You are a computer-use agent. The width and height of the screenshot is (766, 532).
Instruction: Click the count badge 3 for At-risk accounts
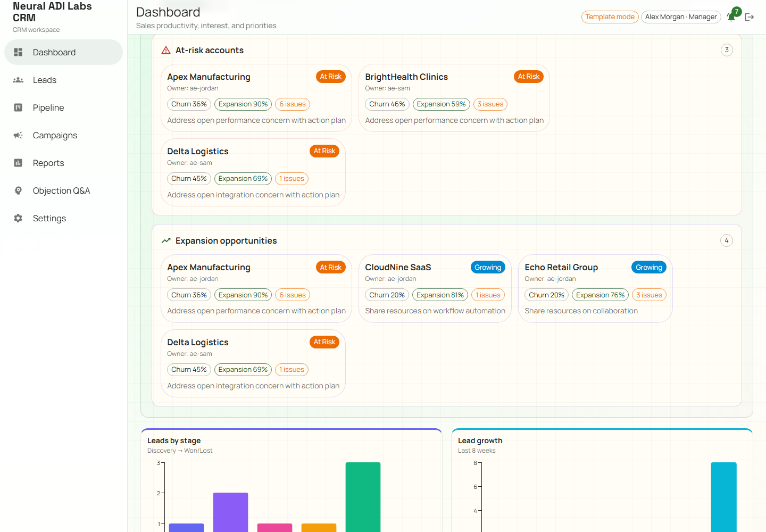(727, 50)
